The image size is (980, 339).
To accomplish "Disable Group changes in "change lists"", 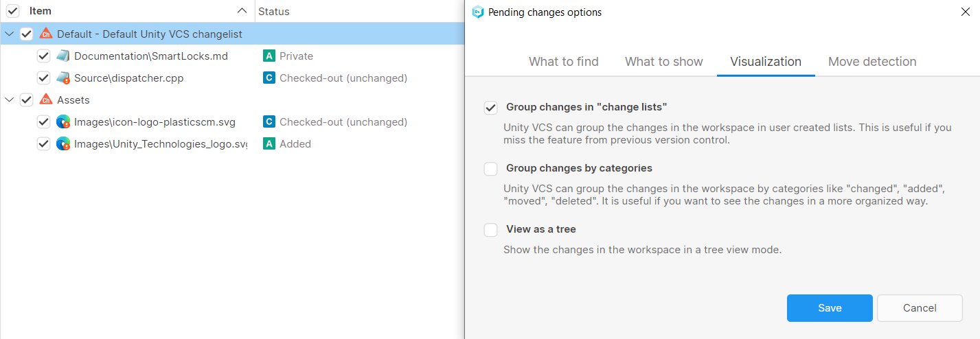I will click(490, 108).
